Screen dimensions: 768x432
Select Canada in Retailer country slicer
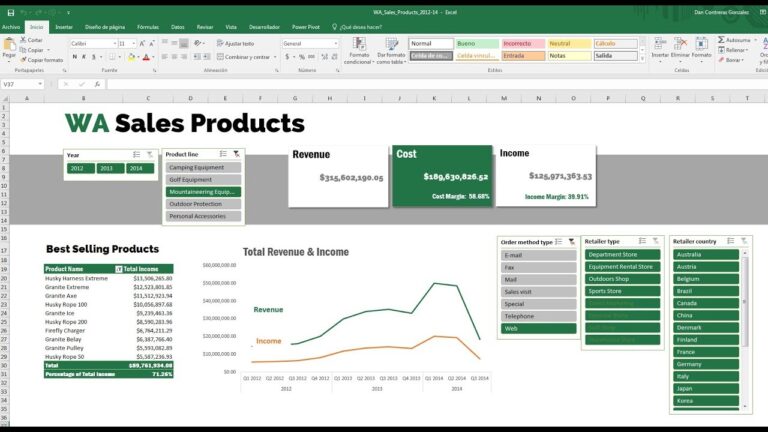tap(706, 303)
